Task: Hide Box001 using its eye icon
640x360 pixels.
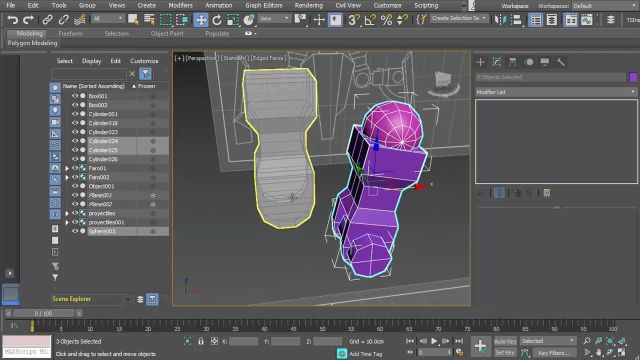Action: 75,96
